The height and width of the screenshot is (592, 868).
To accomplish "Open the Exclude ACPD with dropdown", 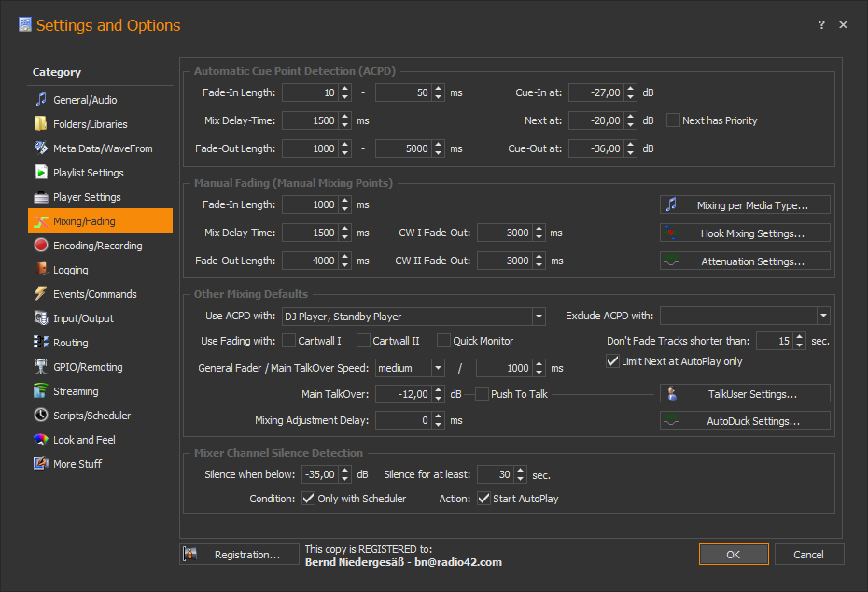I will click(822, 317).
